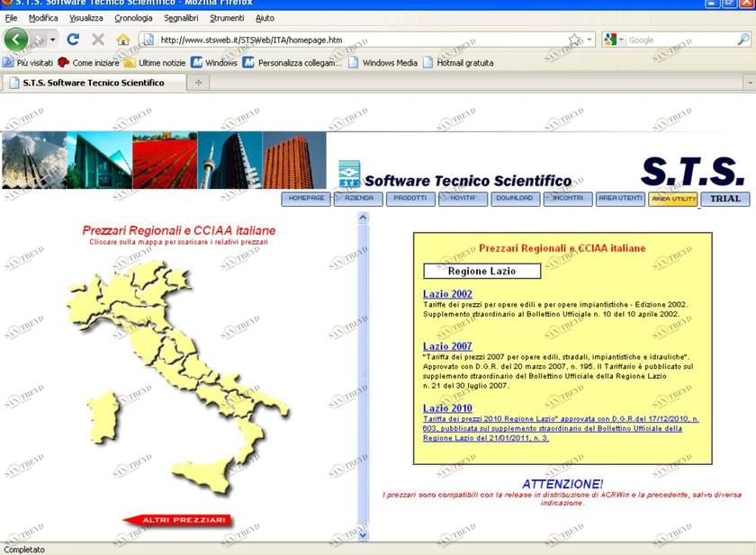Open the 'Come iniziare' bookmark
This screenshot has height=555, width=756.
click(88, 63)
